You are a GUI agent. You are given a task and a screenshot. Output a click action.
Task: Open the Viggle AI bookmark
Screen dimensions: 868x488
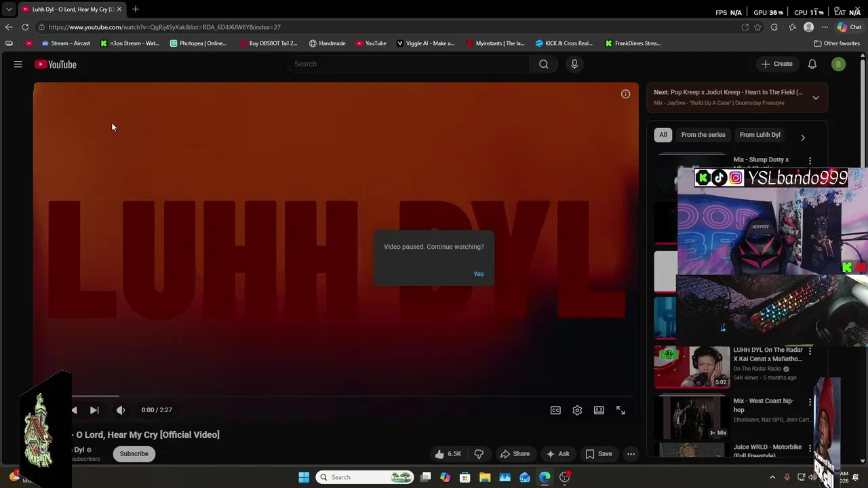(426, 43)
